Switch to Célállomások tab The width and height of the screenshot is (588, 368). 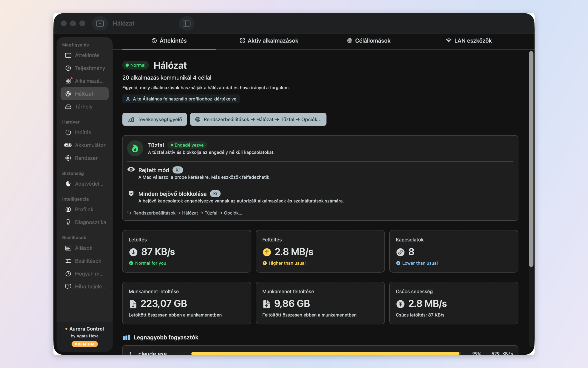[x=369, y=41]
